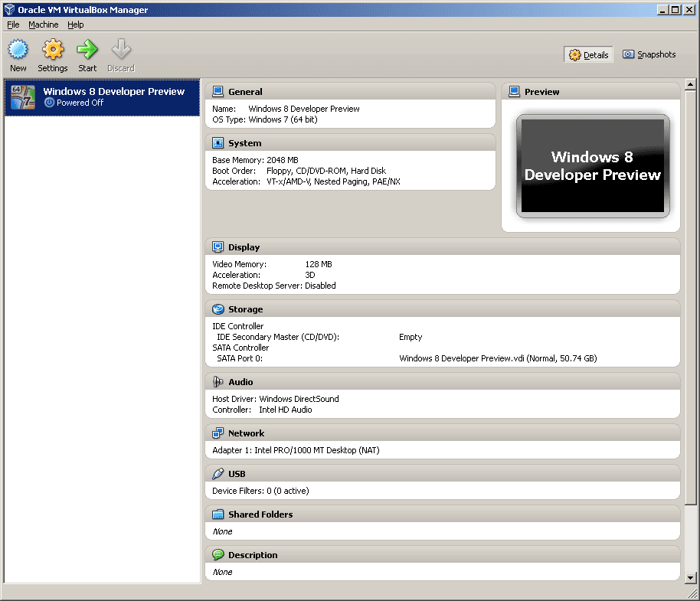
Task: Click the Network section adapter icon
Action: 218,433
